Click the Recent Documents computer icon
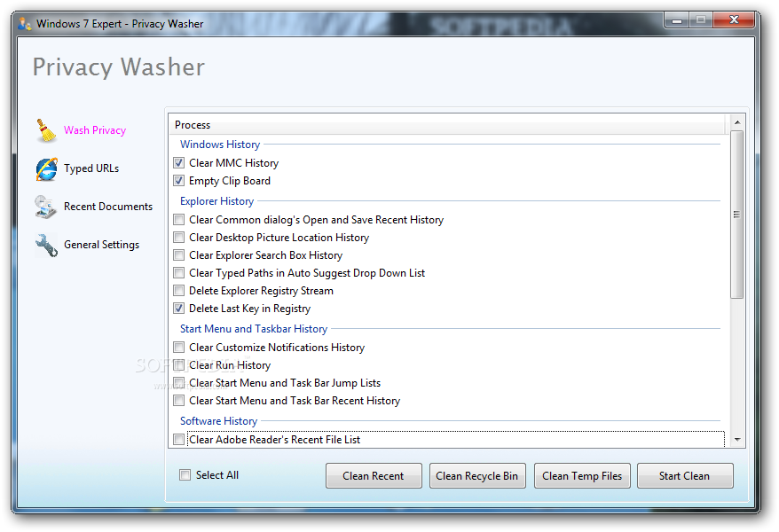The width and height of the screenshot is (779, 532). 46,207
